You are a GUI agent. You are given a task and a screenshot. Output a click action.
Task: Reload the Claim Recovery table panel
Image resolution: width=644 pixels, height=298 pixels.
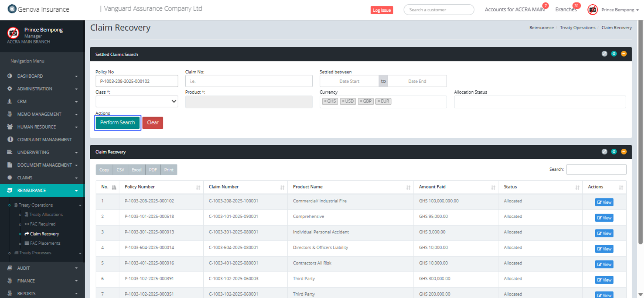614,151
